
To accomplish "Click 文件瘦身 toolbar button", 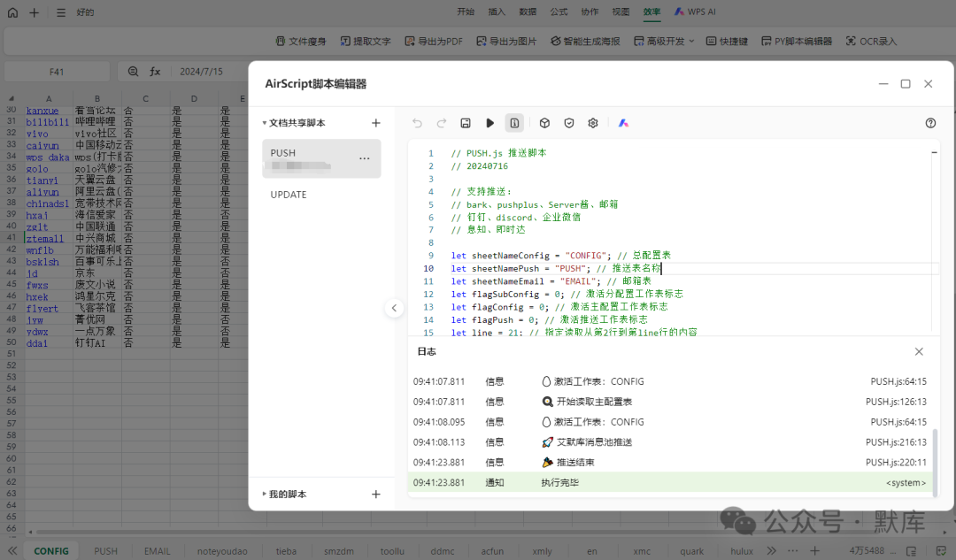I will [301, 42].
